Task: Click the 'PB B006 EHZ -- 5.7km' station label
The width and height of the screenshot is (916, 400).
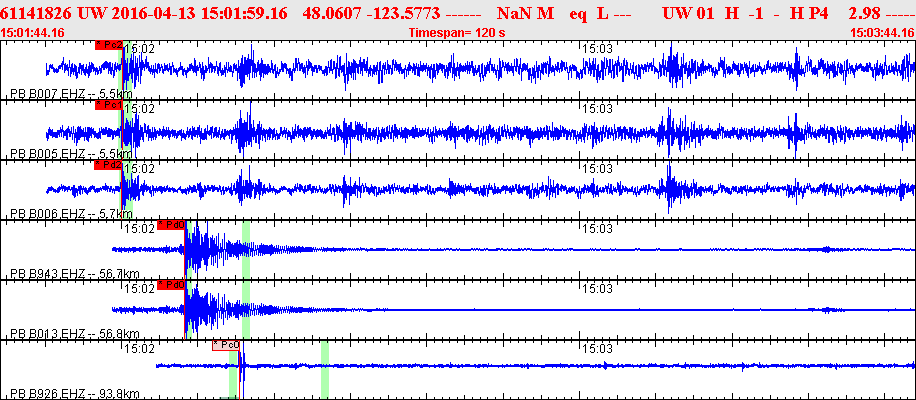Action: point(72,214)
